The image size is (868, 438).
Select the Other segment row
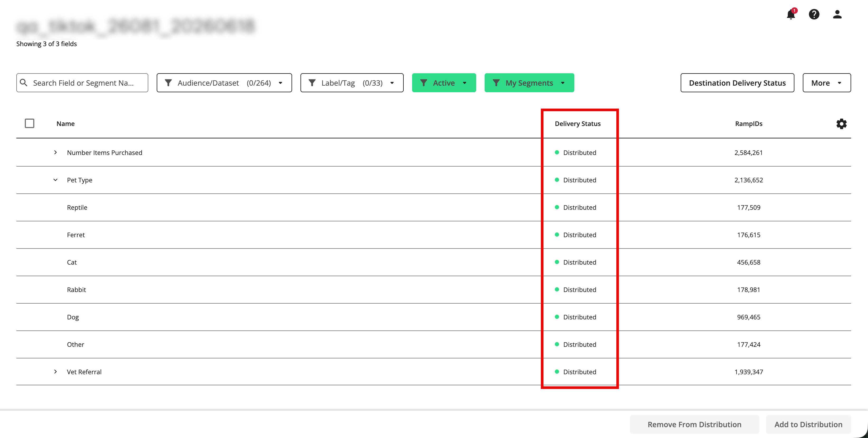pos(433,344)
